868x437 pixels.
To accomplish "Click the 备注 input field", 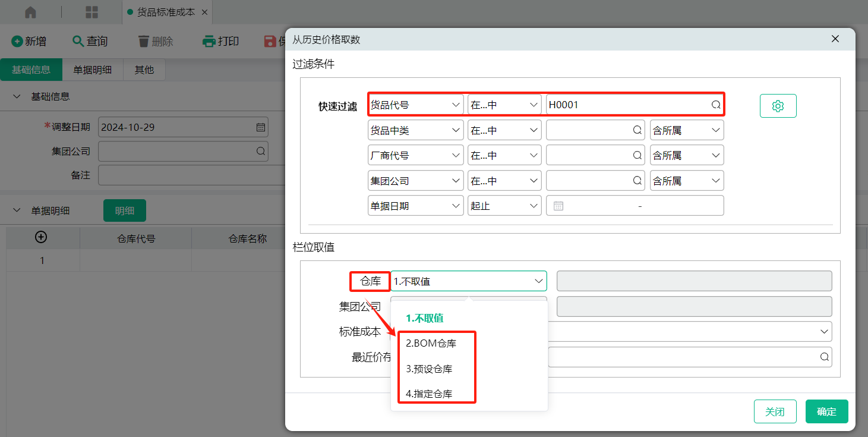I will pyautogui.click(x=191, y=175).
